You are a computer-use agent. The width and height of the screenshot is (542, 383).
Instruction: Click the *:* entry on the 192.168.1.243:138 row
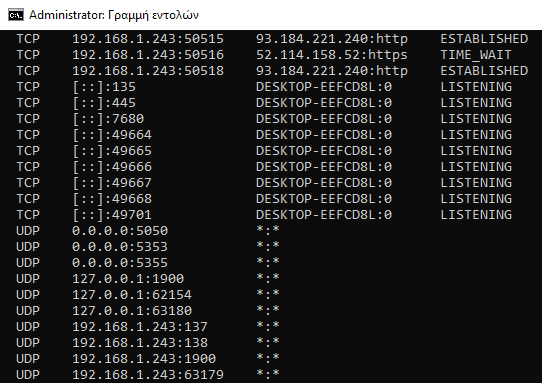click(x=268, y=342)
